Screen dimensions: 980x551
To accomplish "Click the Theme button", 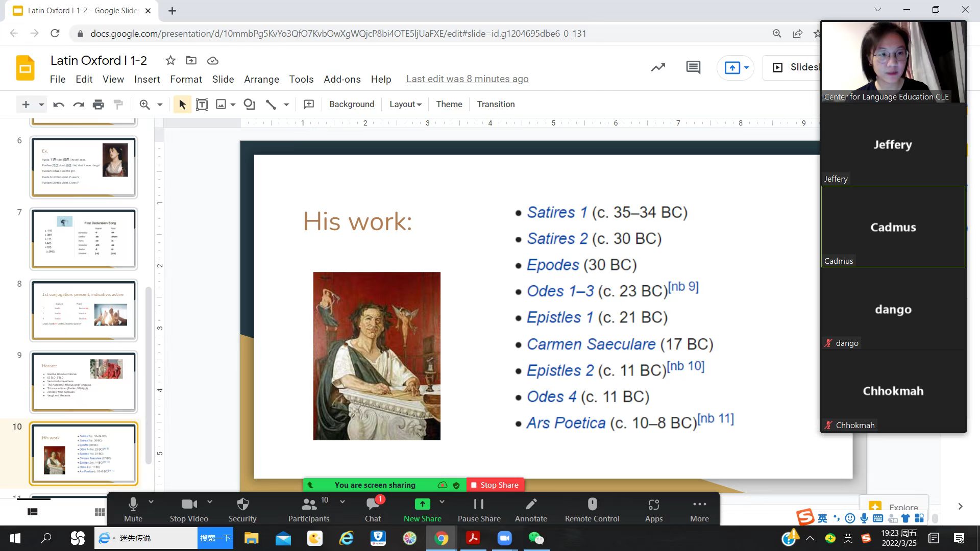I will (449, 105).
